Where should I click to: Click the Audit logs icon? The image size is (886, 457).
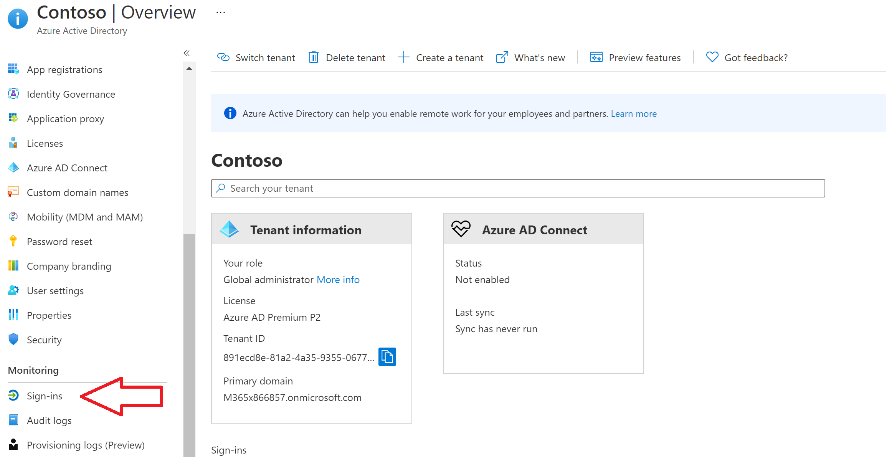(13, 420)
